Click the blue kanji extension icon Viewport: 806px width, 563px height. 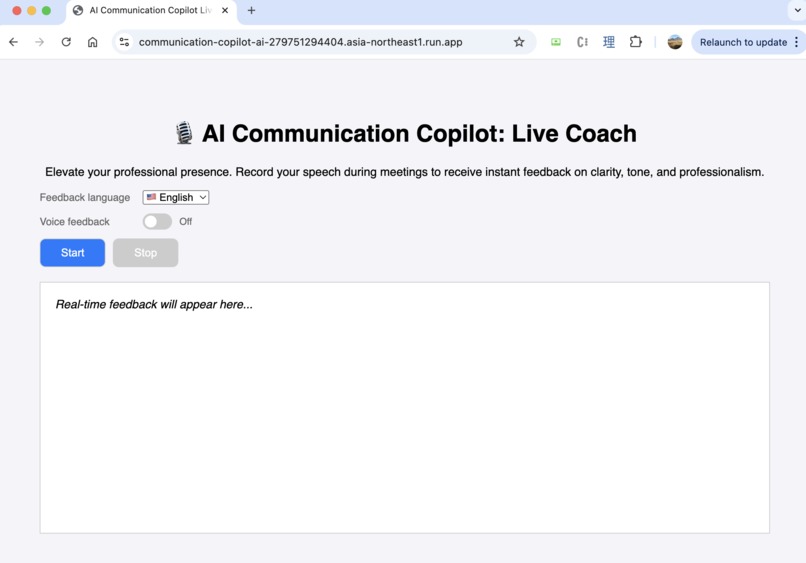pyautogui.click(x=609, y=42)
